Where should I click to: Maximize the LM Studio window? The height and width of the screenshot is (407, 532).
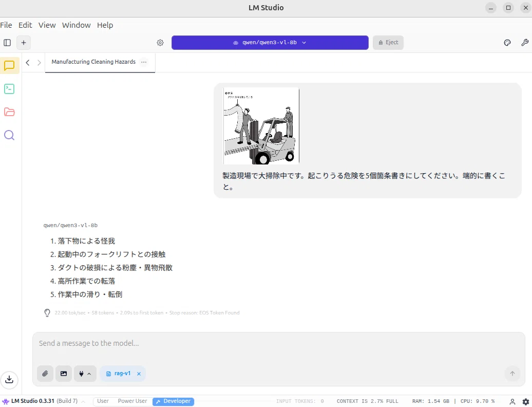coord(508,8)
